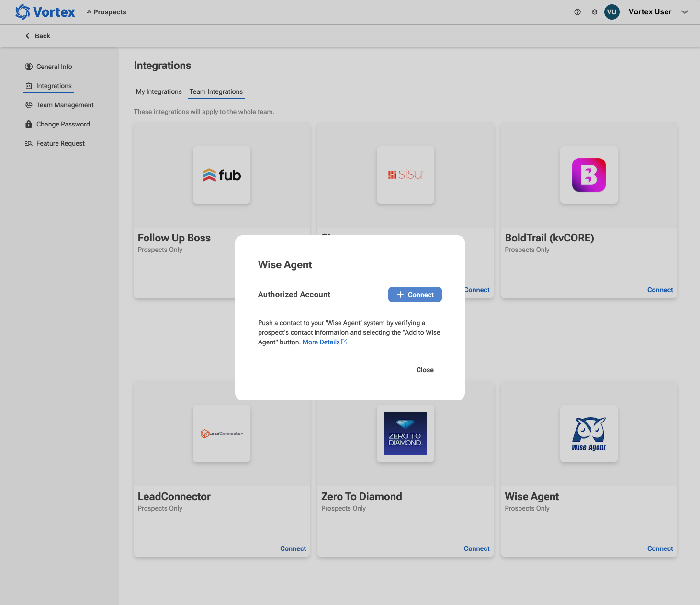The image size is (700, 605).
Task: Connect BoldTrail (kvCORE) integration
Action: [660, 290]
